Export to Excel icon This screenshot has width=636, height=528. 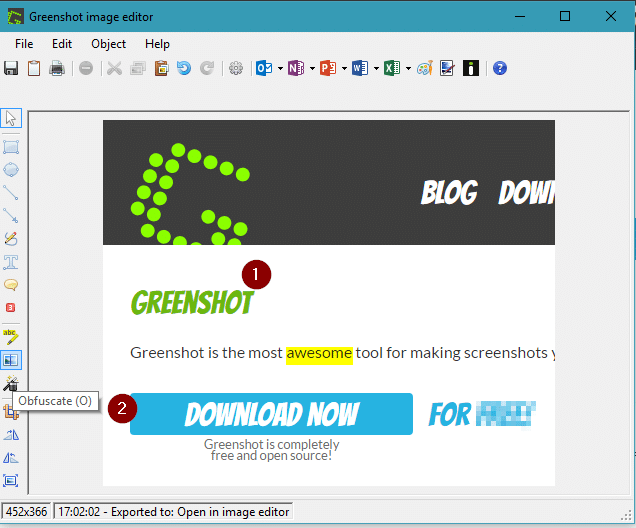tap(392, 68)
